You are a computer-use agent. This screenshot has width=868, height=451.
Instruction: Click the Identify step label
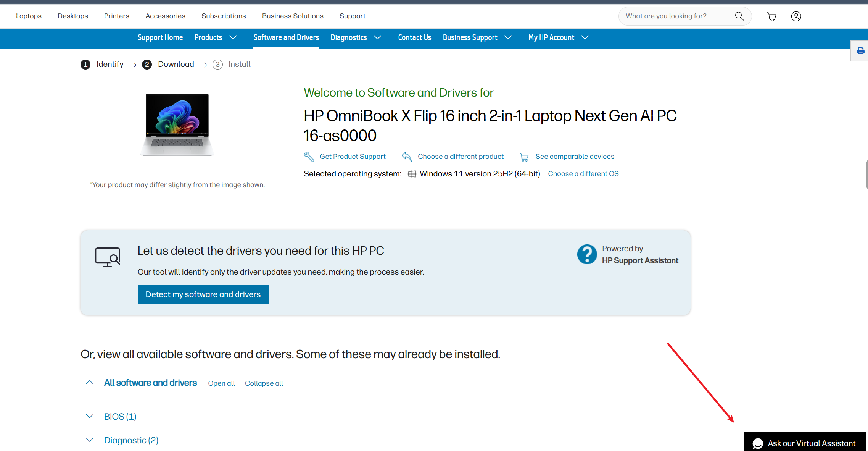[x=110, y=64]
